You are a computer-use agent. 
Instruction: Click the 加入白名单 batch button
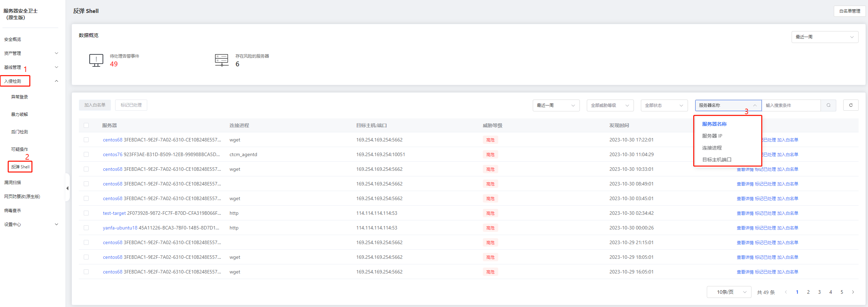click(x=95, y=105)
